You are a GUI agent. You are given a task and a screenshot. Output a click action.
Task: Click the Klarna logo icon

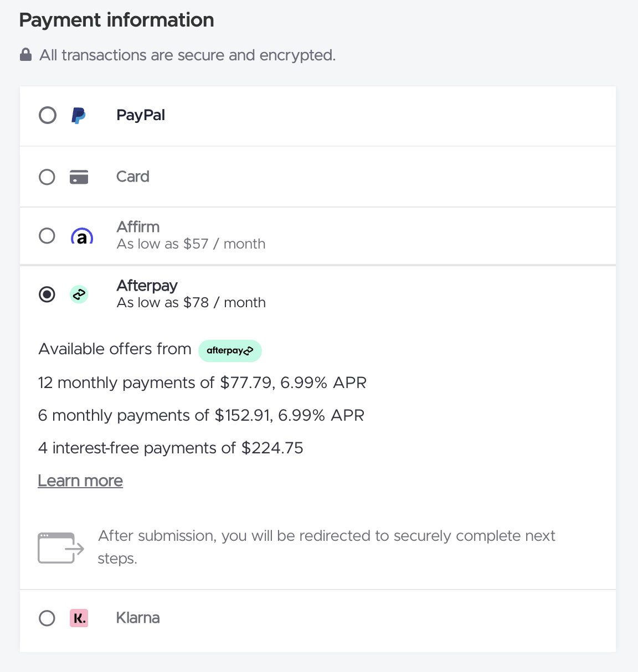point(79,618)
